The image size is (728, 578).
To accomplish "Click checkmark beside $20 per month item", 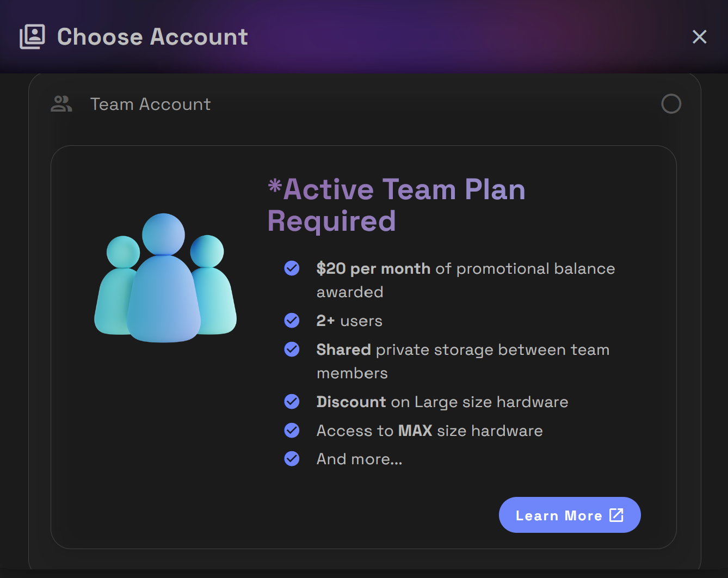I will coord(292,268).
